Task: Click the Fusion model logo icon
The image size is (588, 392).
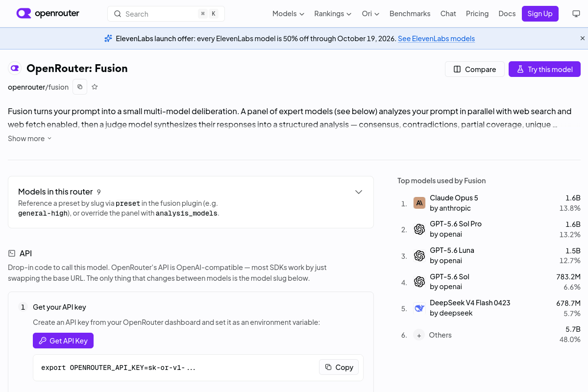Action: (15, 68)
